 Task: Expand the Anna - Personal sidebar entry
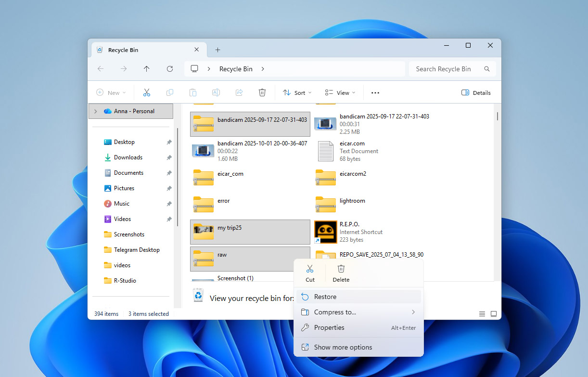coord(96,111)
